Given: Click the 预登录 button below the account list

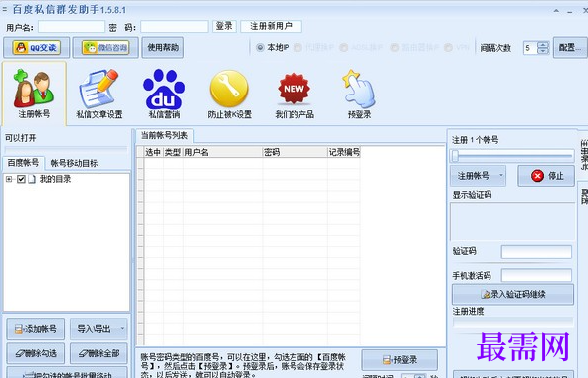Looking at the screenshot, I should [x=399, y=360].
